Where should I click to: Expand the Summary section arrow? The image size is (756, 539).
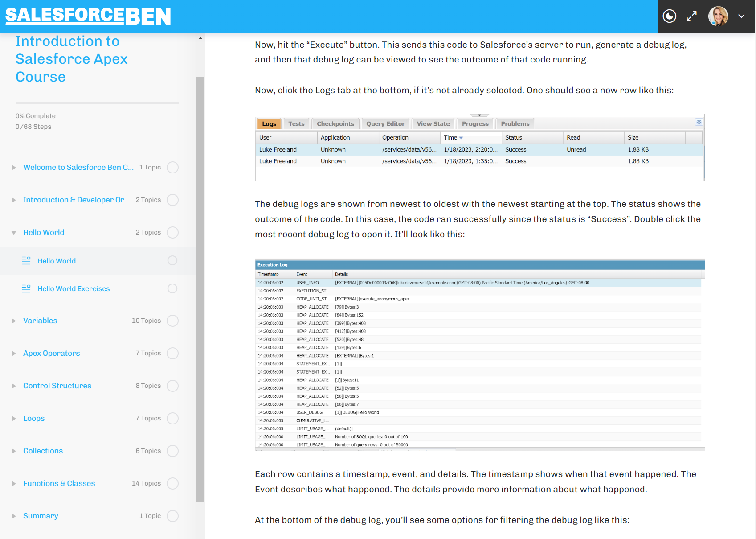click(x=14, y=516)
